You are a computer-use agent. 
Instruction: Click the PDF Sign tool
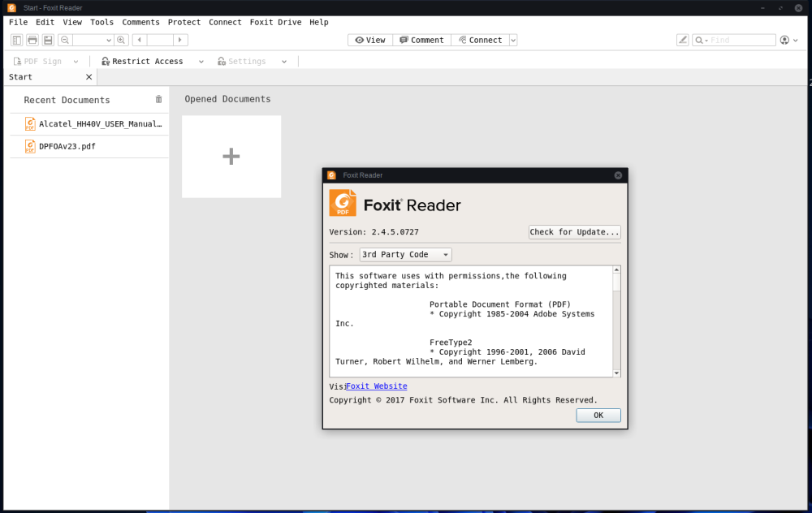pyautogui.click(x=38, y=61)
